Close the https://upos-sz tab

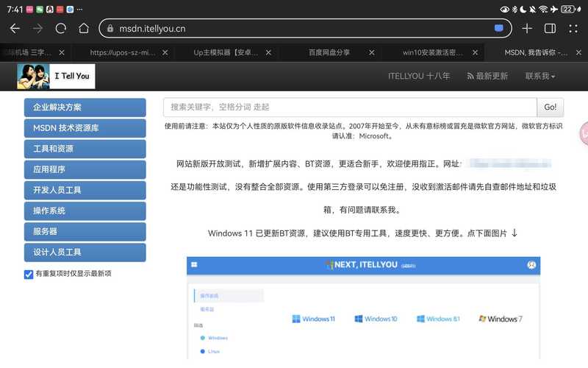pos(165,52)
